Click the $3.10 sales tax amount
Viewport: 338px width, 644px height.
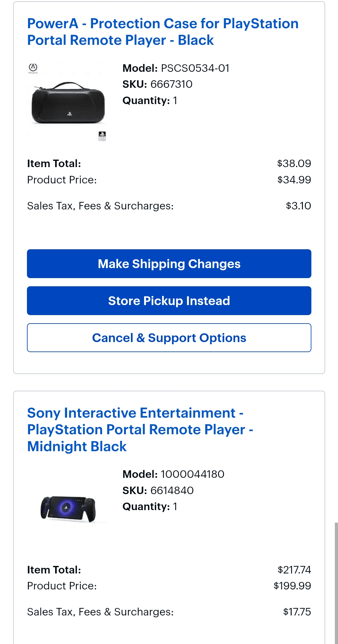[298, 206]
